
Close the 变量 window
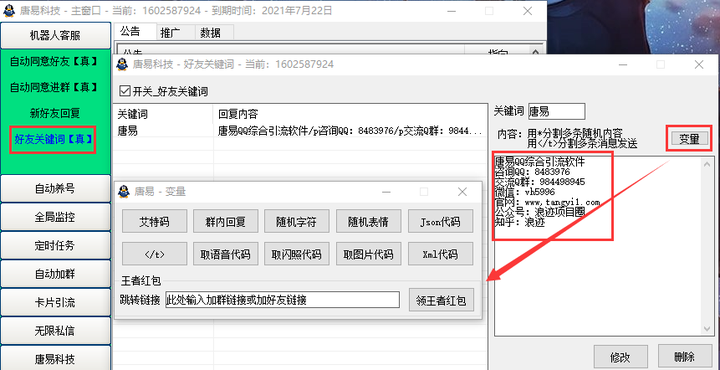click(462, 192)
